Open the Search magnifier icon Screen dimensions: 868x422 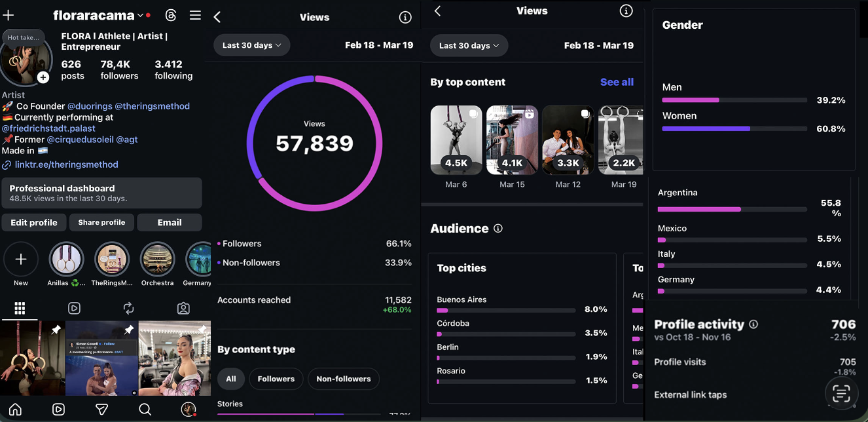point(145,410)
